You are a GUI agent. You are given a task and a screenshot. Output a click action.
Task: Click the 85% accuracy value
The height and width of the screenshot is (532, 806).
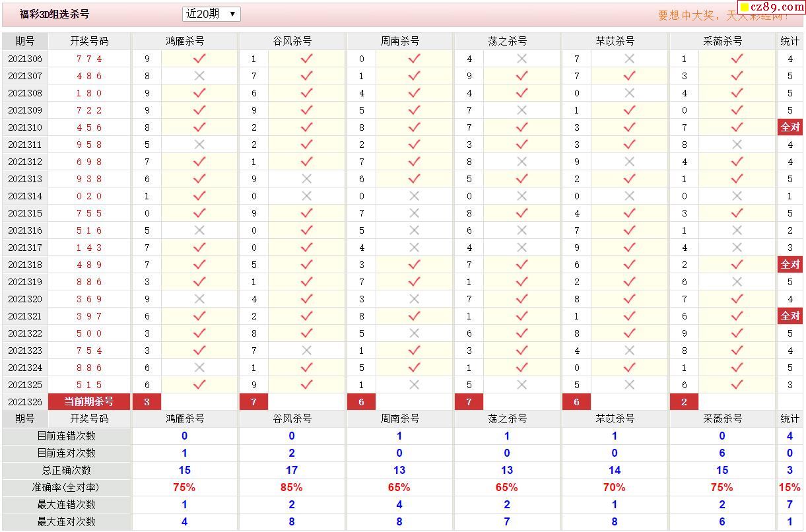(x=292, y=487)
